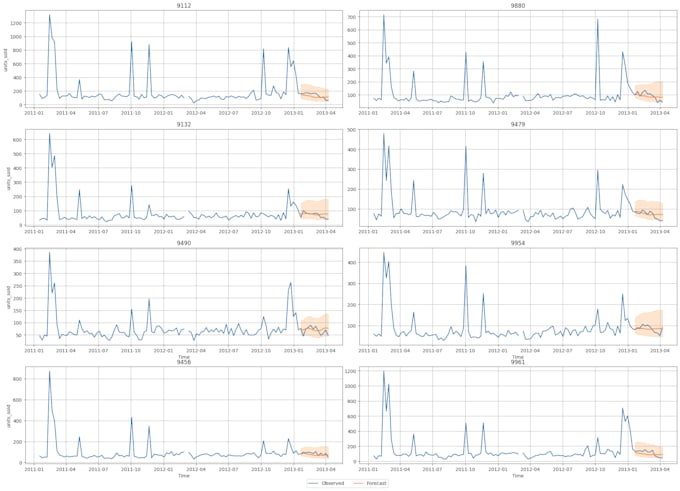The height and width of the screenshot is (491, 680).
Task: Select the 9132 subplot title
Action: [184, 124]
